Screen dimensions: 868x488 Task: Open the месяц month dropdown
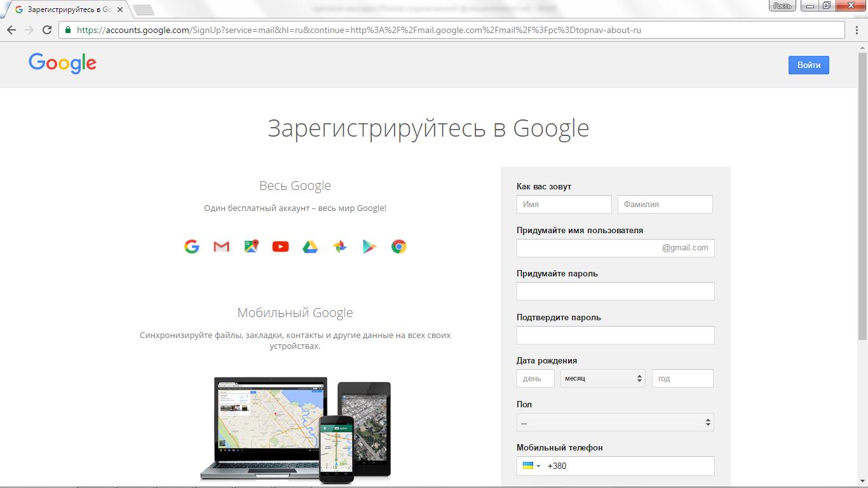click(603, 378)
